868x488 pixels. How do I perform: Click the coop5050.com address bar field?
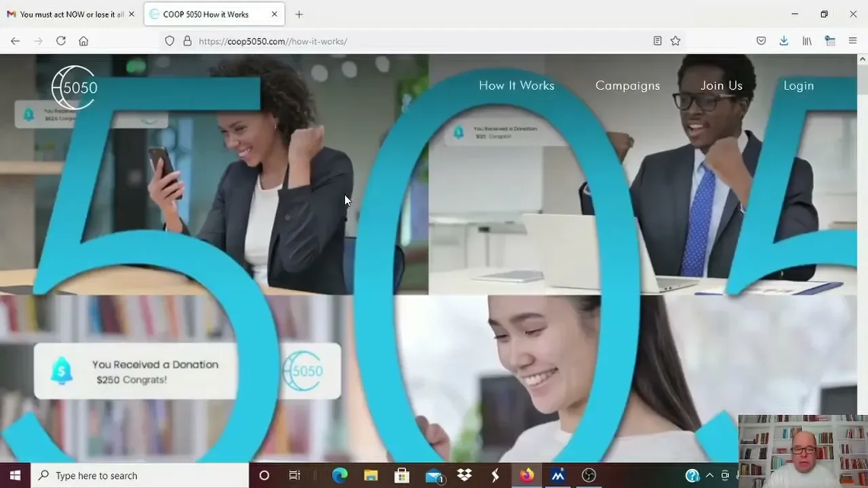pos(407,41)
